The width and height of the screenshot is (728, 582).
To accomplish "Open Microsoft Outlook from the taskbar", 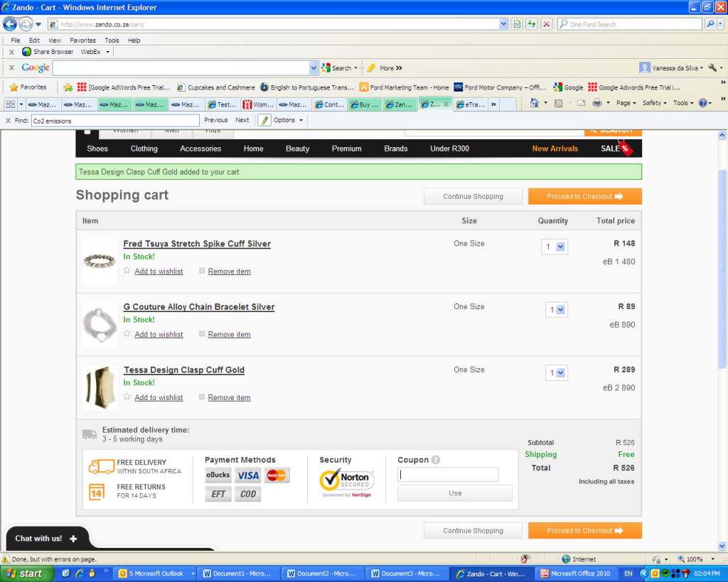I will click(x=156, y=573).
